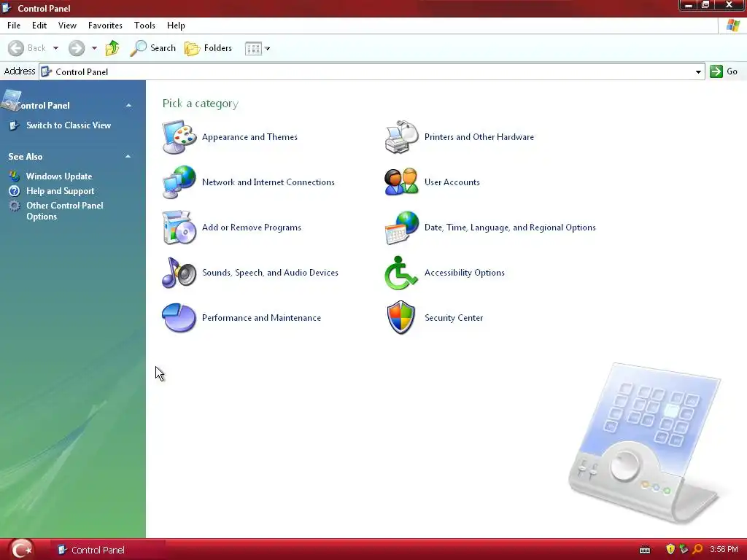This screenshot has width=747, height=560.
Task: Open Performance and Maintenance text link
Action: pos(262,318)
